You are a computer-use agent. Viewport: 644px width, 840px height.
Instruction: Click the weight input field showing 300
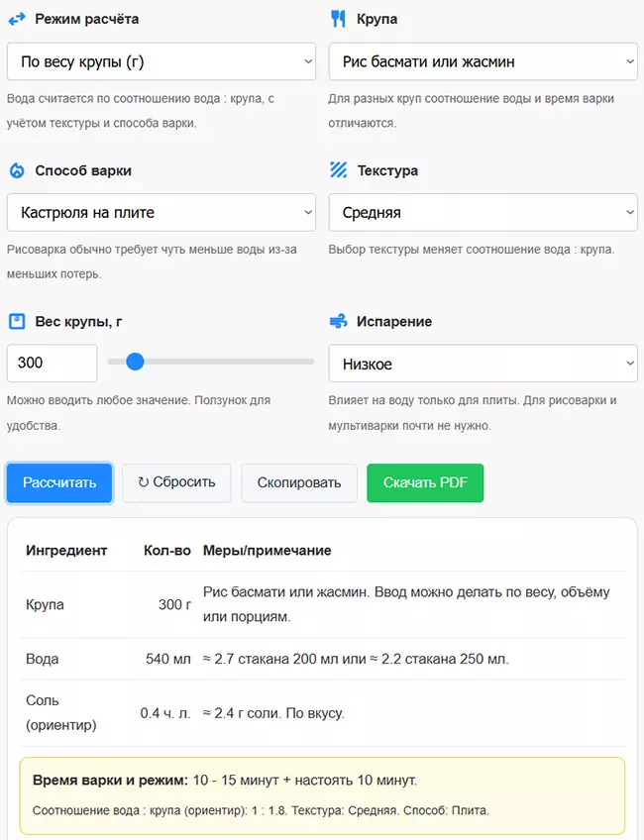tap(52, 363)
